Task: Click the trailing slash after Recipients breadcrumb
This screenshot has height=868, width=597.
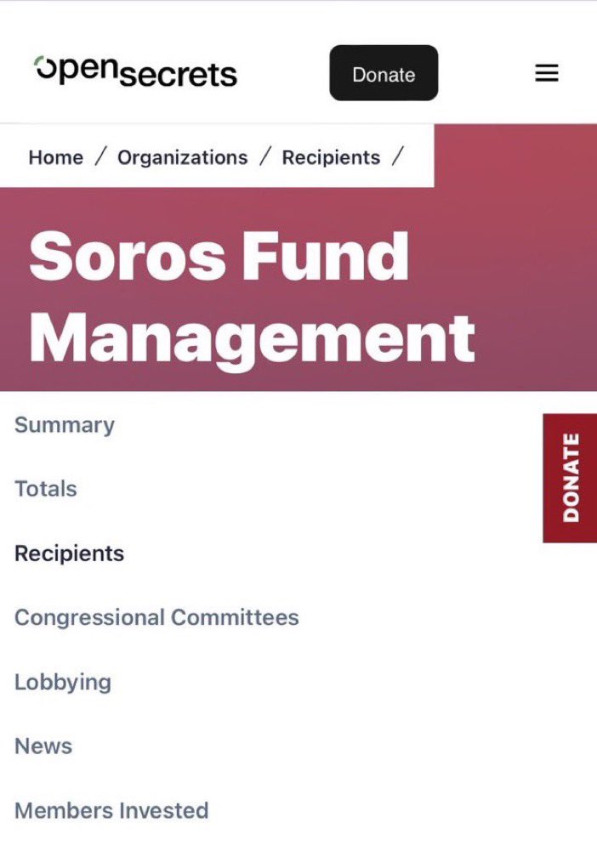Action: [396, 157]
